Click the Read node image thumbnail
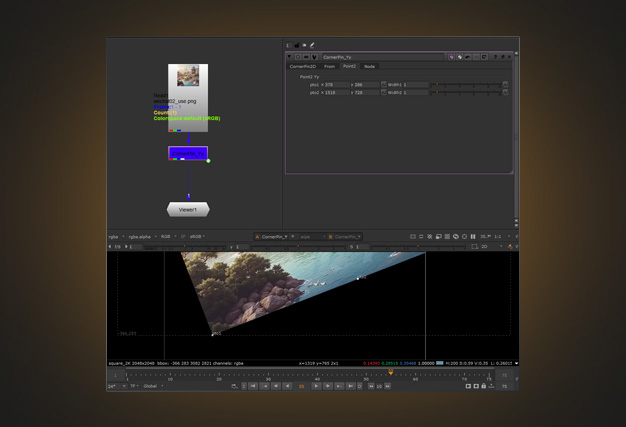 tap(188, 76)
